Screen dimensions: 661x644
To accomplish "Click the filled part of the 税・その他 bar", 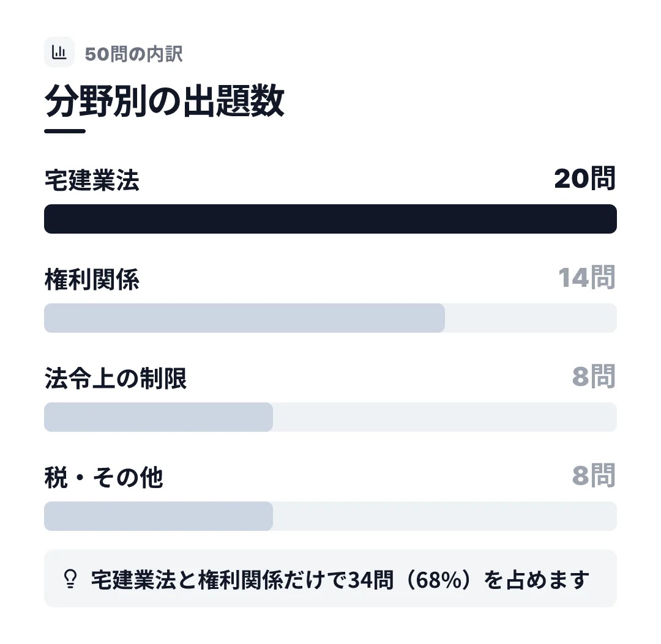I will point(159,516).
